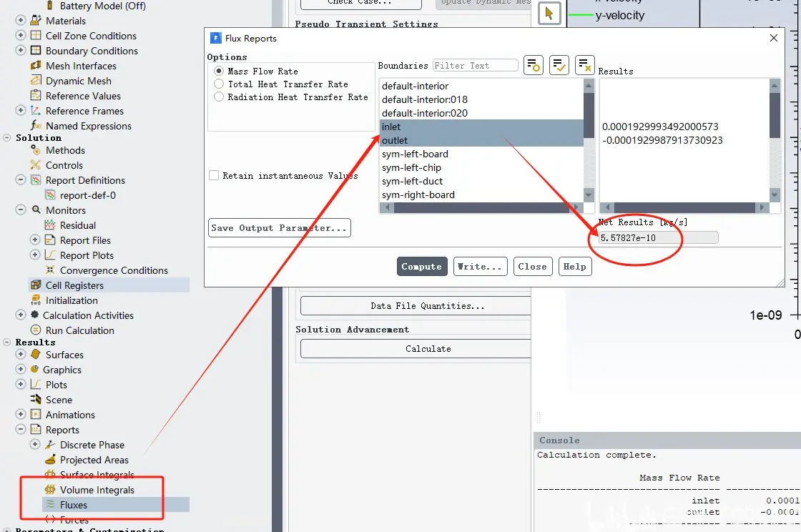
Task: Open Materials via its icon in the tree
Action: click(x=36, y=21)
